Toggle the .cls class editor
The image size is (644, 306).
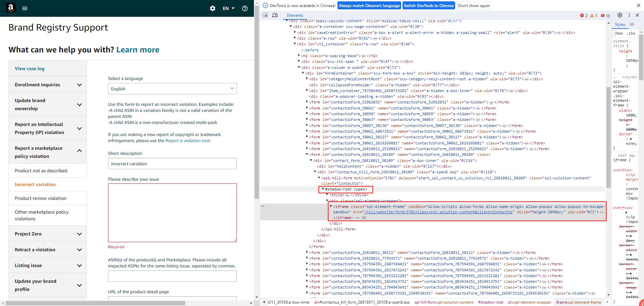click(x=632, y=33)
